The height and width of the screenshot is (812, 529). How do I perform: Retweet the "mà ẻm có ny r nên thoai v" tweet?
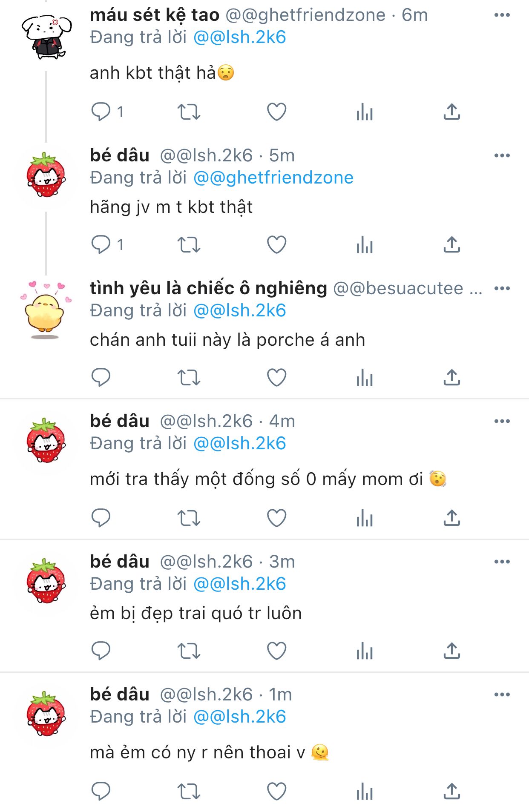coord(189,792)
